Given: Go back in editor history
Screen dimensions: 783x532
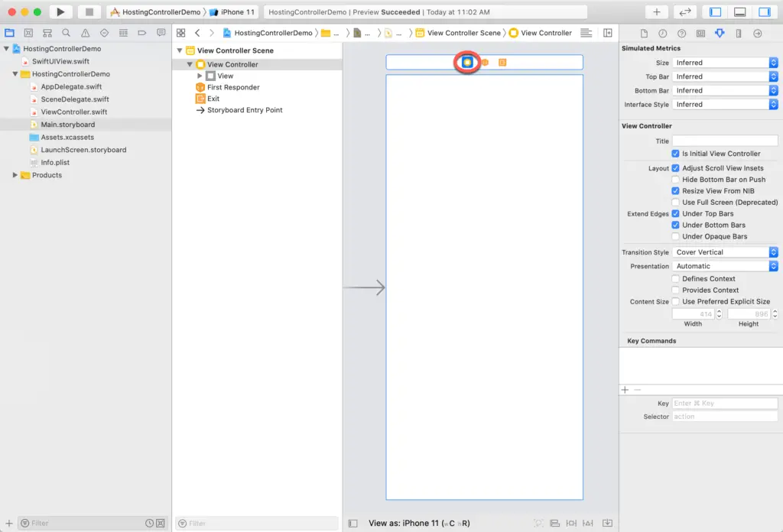Looking at the screenshot, I should 198,33.
